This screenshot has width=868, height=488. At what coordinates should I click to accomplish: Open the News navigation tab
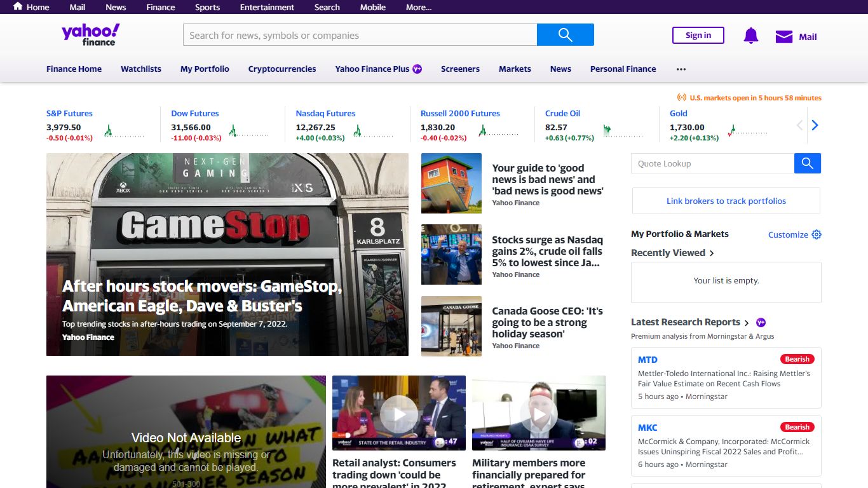[560, 69]
